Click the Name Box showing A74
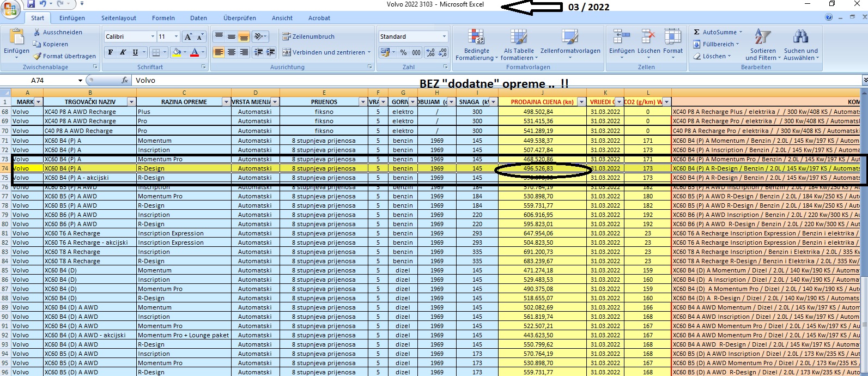This screenshot has width=868, height=376. [43, 80]
